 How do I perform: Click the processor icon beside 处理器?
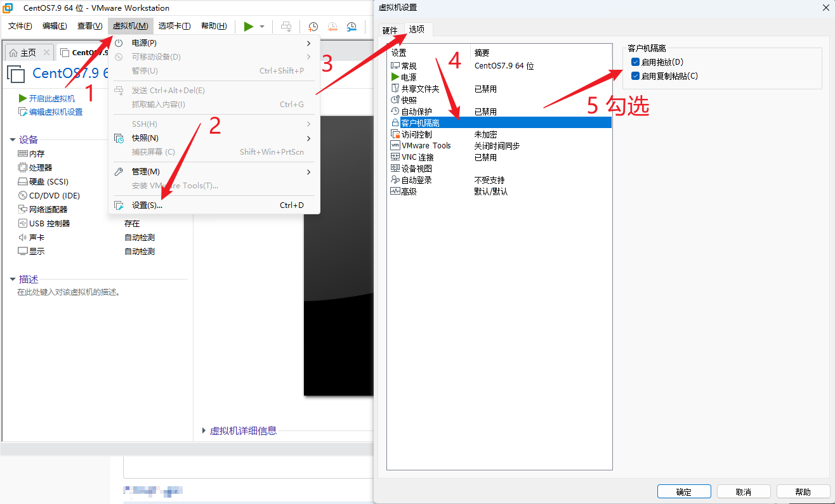[x=23, y=167]
